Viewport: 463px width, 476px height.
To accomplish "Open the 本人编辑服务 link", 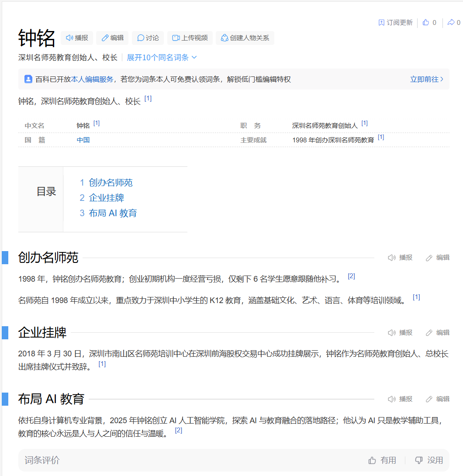I will [x=92, y=79].
